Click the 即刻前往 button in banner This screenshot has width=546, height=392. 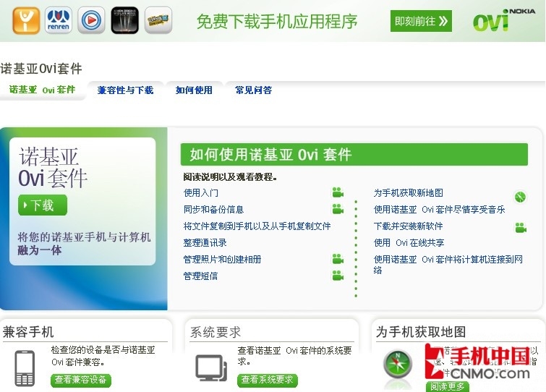[421, 21]
